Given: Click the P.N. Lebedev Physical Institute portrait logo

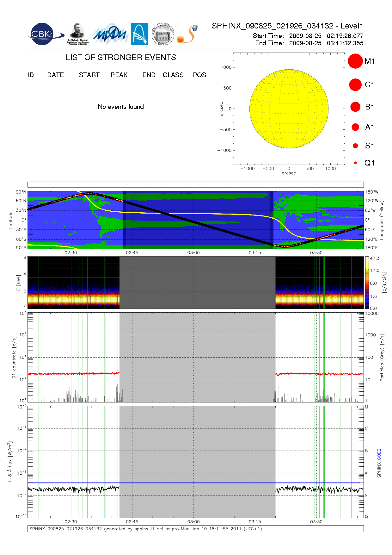Looking at the screenshot, I should (x=77, y=34).
